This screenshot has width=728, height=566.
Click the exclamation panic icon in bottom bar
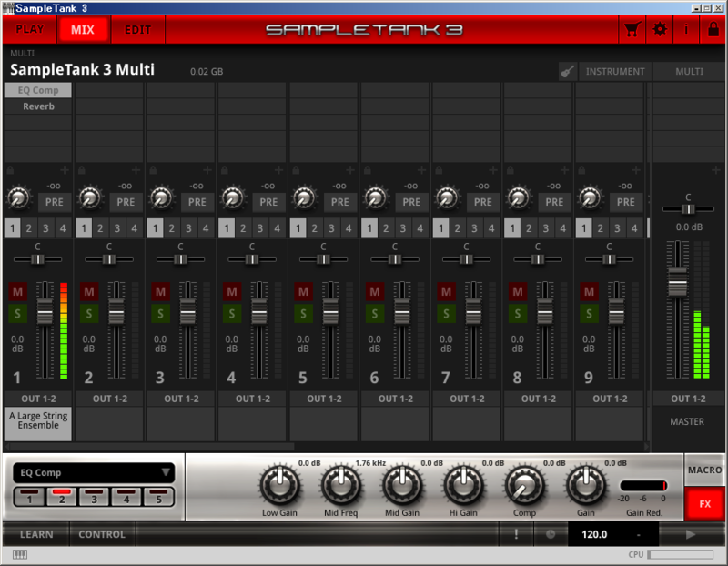pyautogui.click(x=516, y=534)
